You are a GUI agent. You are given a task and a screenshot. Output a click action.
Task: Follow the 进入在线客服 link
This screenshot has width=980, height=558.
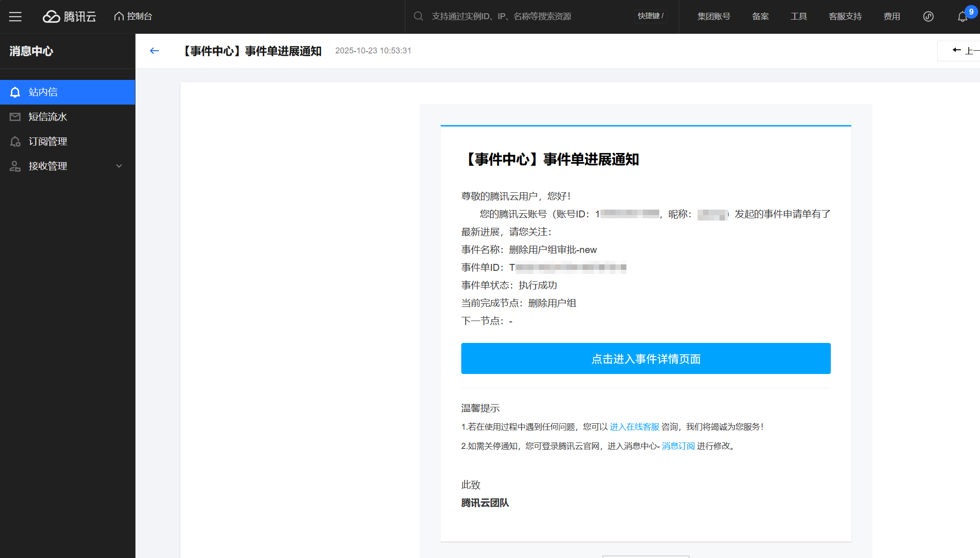click(634, 427)
